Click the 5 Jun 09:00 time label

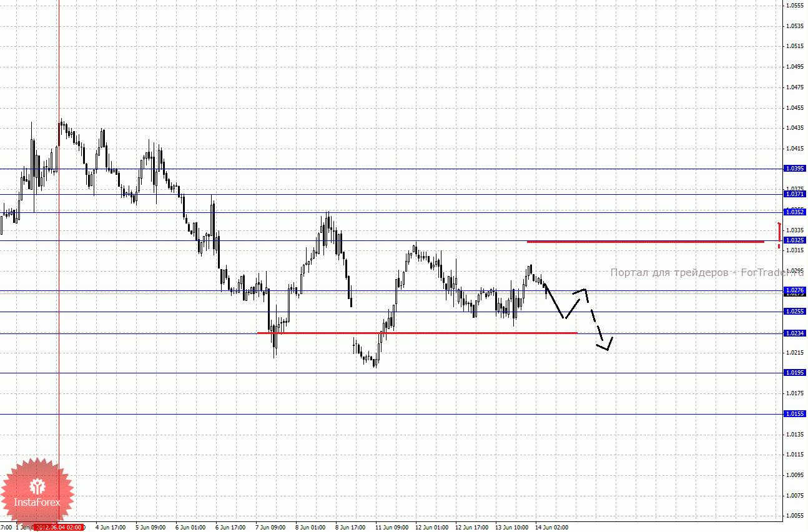click(150, 528)
